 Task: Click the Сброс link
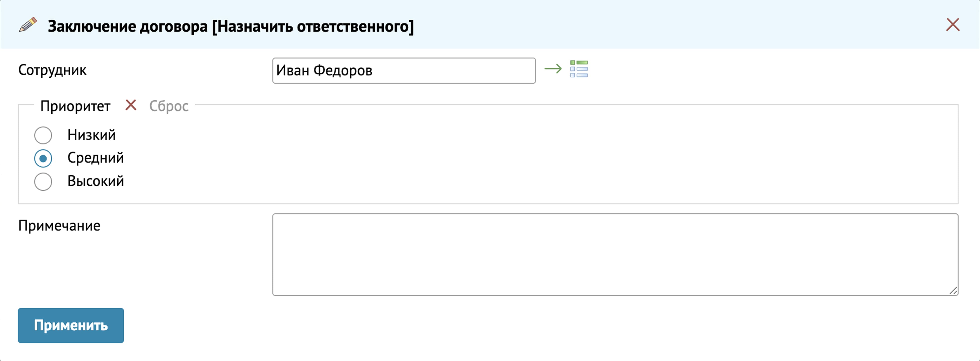(x=169, y=106)
